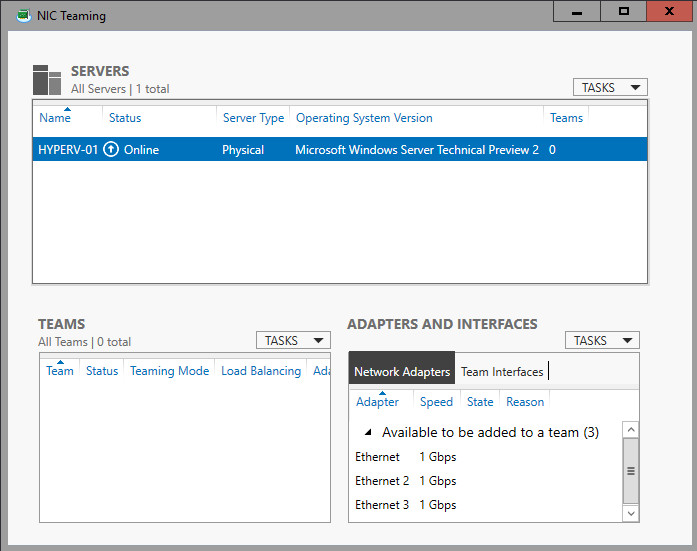Click the Online status arrow icon for HYPERV-01

(x=111, y=150)
